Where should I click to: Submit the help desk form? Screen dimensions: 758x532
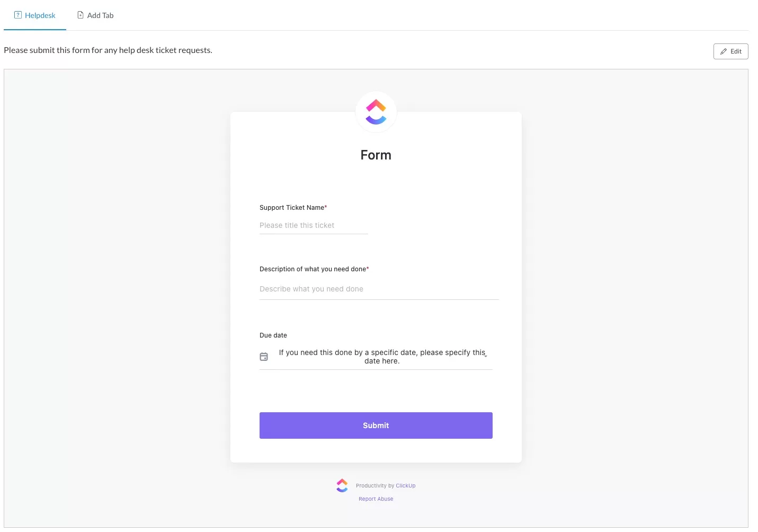[376, 425]
